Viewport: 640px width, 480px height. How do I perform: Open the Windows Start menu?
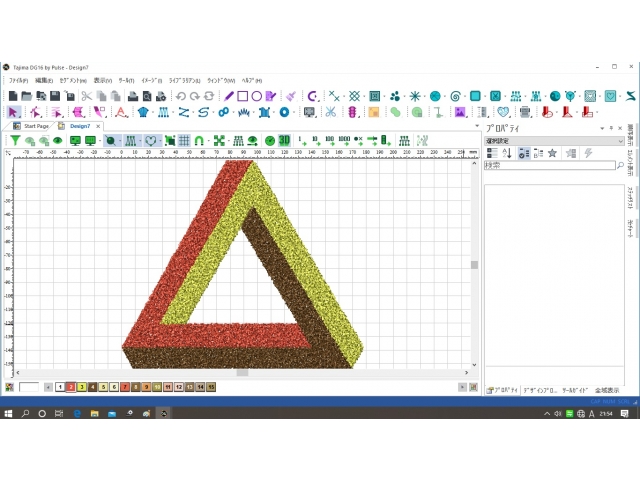click(8, 413)
